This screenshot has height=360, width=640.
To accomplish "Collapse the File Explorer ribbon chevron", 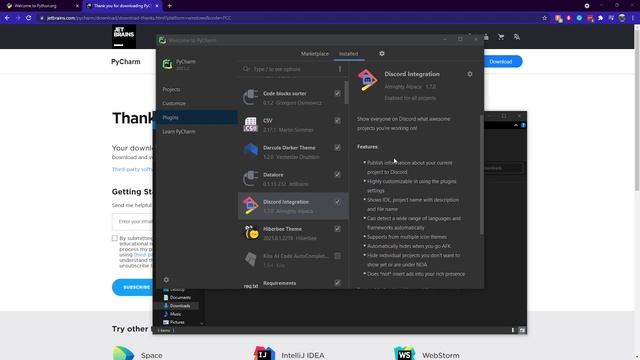I will coord(516,125).
